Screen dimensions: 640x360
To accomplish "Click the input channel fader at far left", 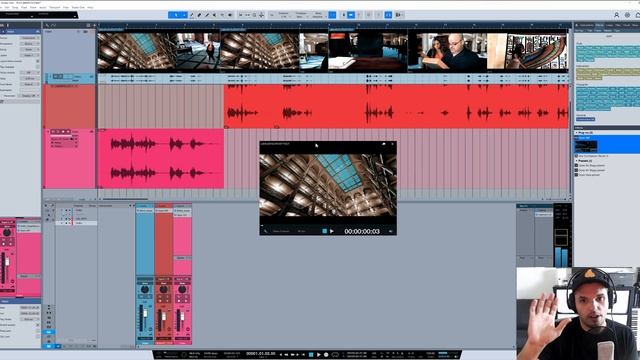I will [x=7, y=262].
